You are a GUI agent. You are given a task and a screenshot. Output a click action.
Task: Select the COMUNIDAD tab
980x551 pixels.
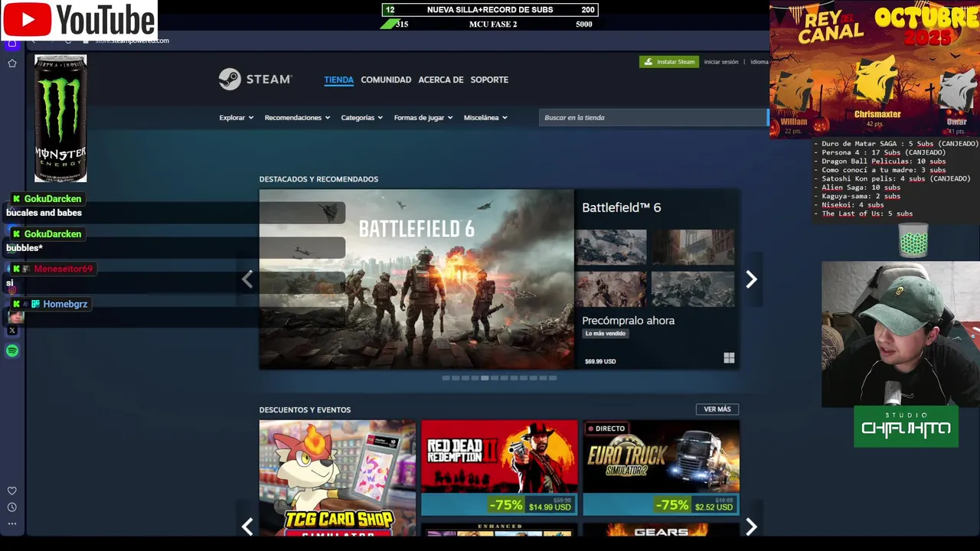386,80
